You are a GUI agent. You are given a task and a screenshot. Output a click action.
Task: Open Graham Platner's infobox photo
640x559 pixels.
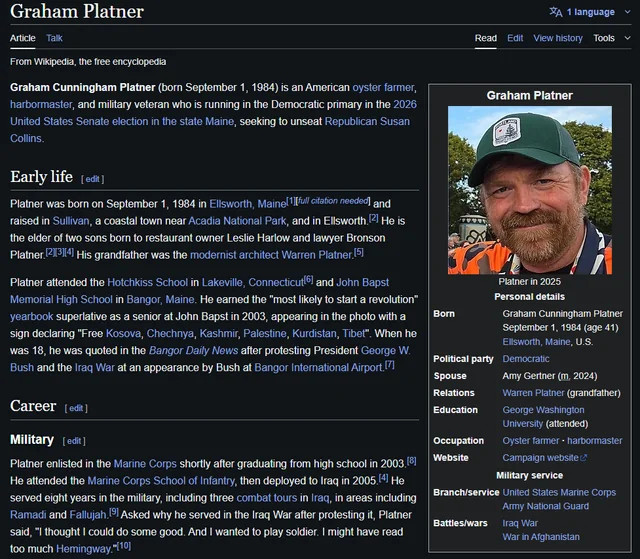tap(529, 190)
